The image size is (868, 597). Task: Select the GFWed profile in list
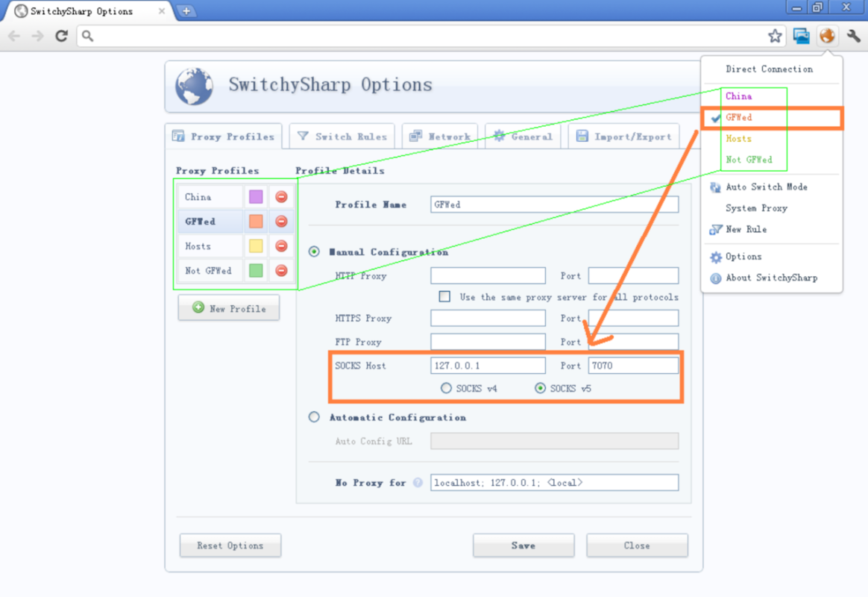pos(210,222)
